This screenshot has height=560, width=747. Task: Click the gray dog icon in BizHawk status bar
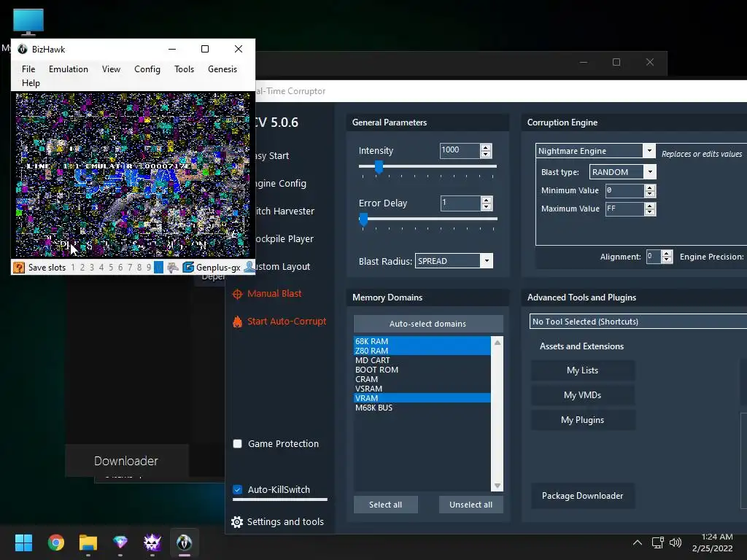[172, 267]
